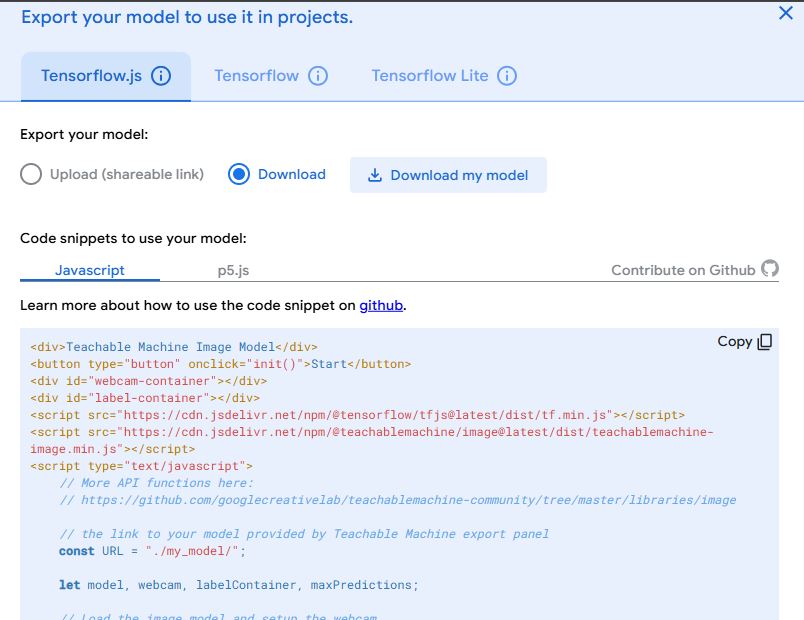Click the text/javascript script tag line

(x=142, y=466)
